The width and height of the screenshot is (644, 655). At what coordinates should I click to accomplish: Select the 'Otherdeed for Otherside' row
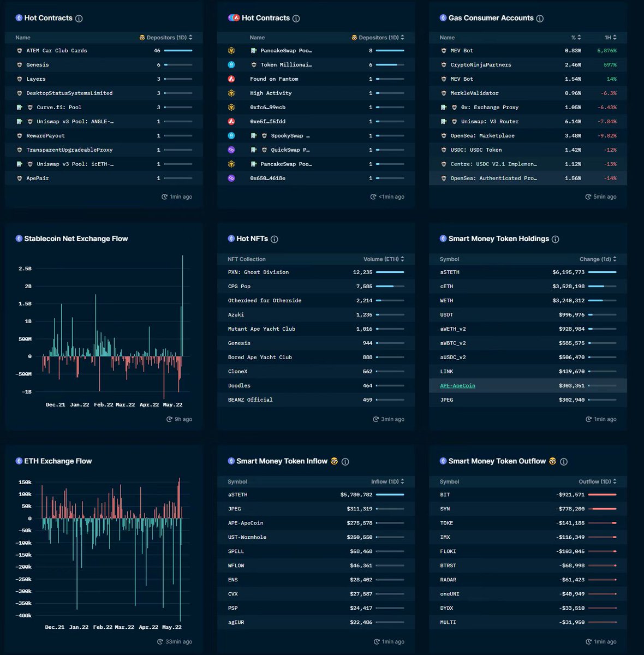coord(315,300)
